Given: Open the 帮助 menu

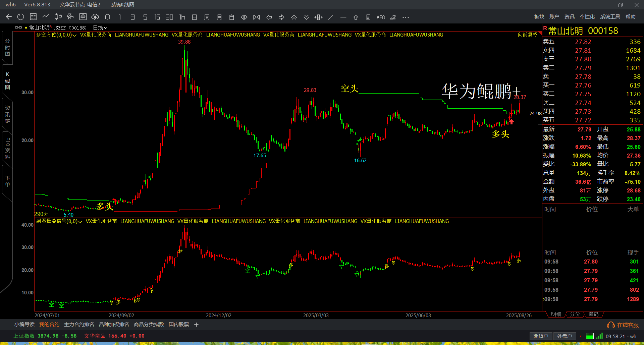Looking at the screenshot, I should point(631,17).
